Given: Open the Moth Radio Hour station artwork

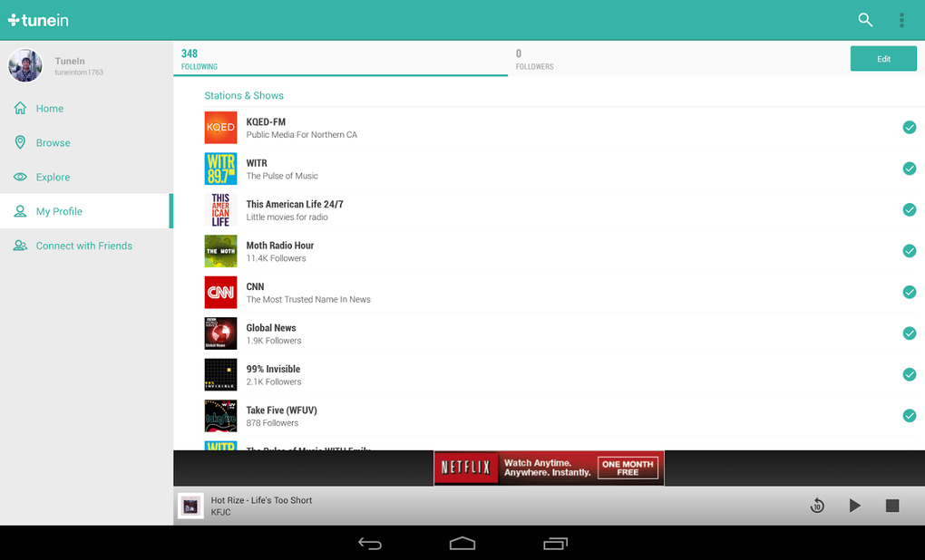Looking at the screenshot, I should pyautogui.click(x=220, y=251).
